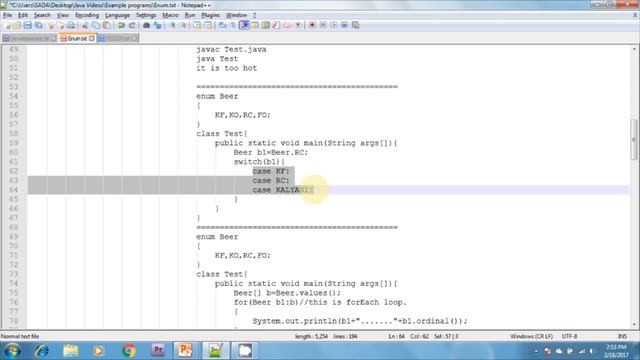The image size is (640, 360).
Task: Open the Settings menu
Action: [x=146, y=15]
